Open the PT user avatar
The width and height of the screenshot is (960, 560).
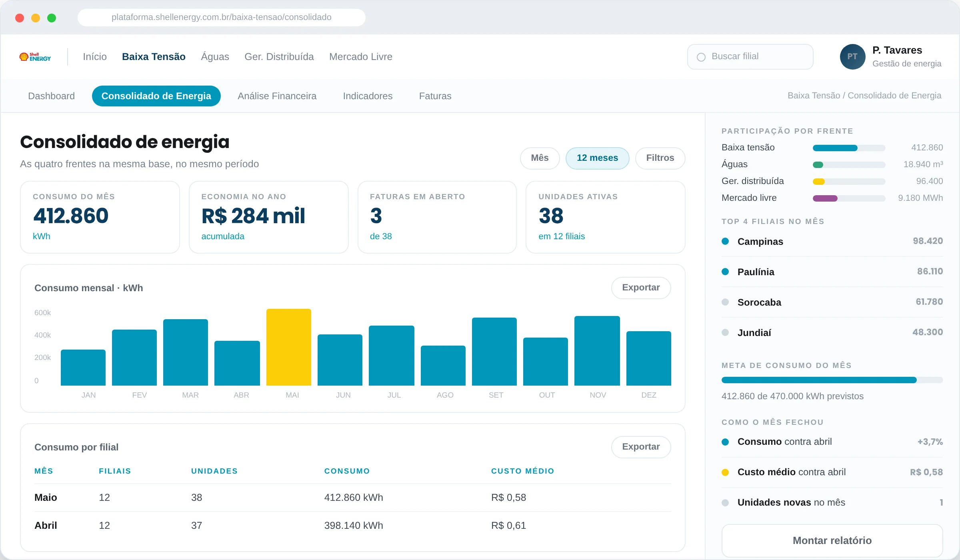[x=852, y=57]
